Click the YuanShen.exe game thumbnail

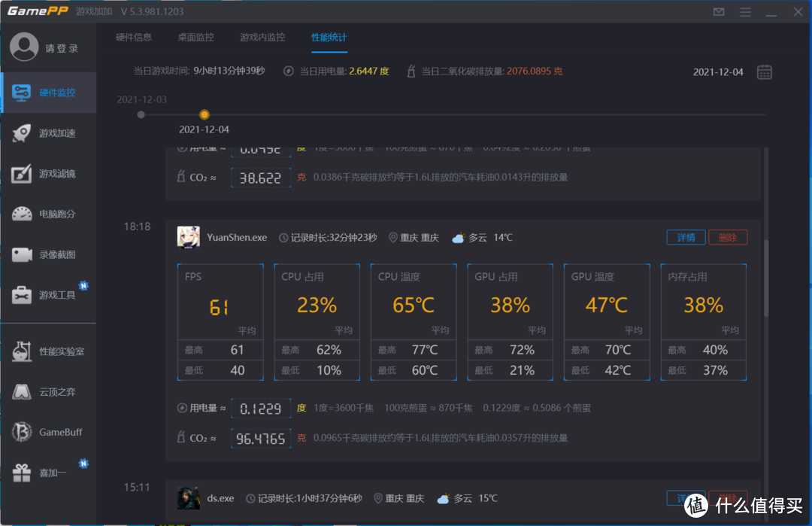[x=189, y=236]
